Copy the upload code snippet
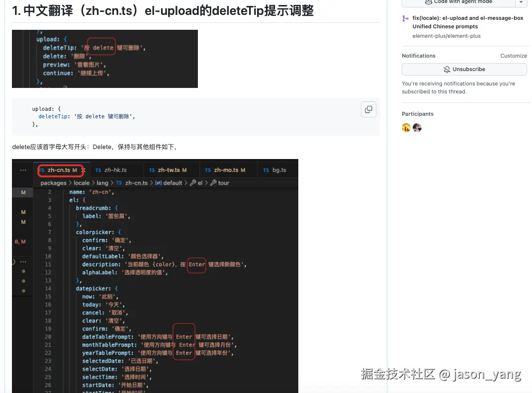The image size is (532, 393). pos(368,109)
